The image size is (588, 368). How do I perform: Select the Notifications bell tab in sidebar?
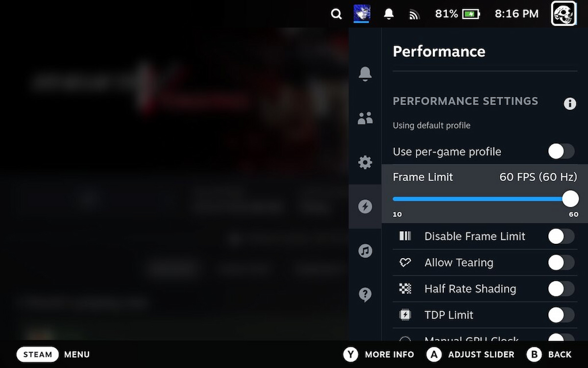point(365,74)
